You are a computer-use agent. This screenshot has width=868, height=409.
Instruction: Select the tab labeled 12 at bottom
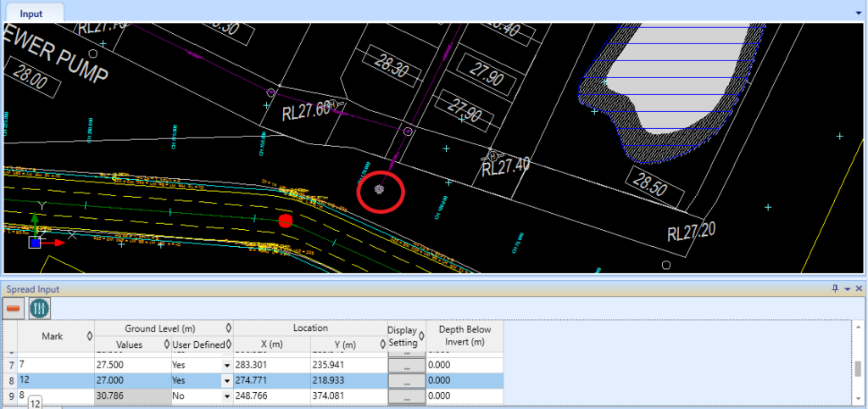(x=35, y=404)
